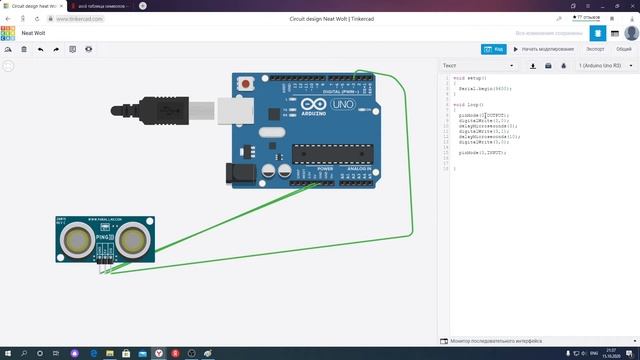Viewport: 640px width, 360px height.
Task: Click zoom-to-fit circle button on canvas
Action: (x=8, y=66)
